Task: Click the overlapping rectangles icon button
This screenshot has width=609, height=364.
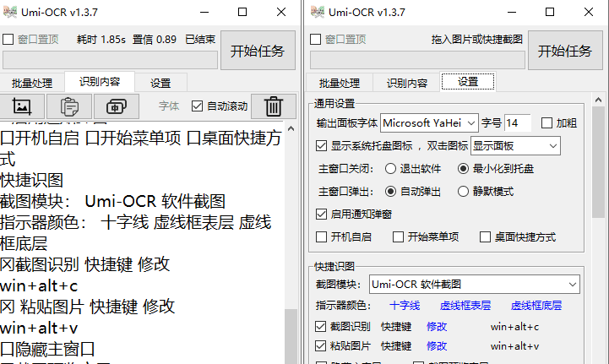Action: [117, 106]
